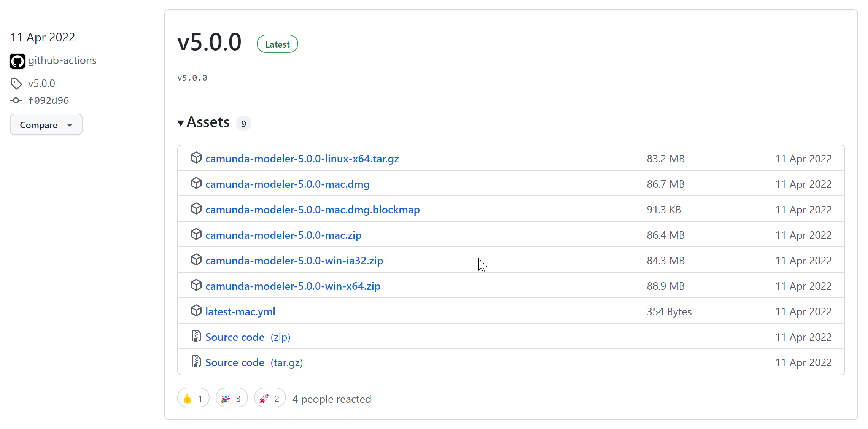
Task: Click package icon for linux-x64.tar.gz asset
Action: coord(196,158)
